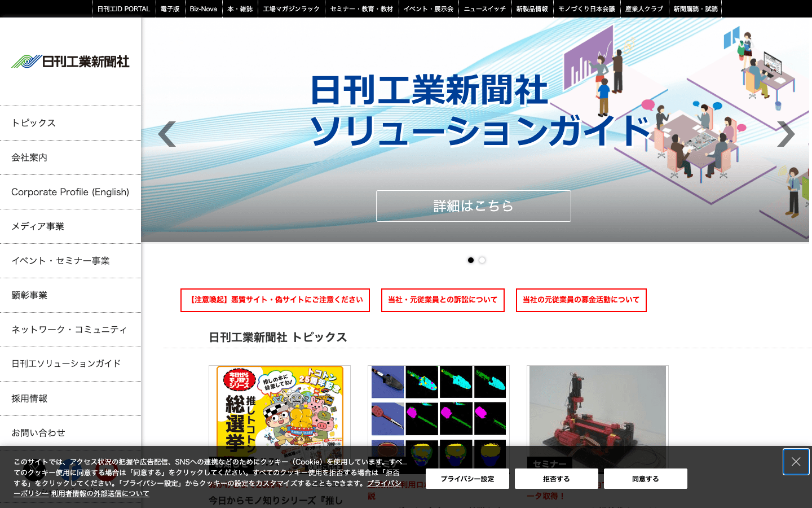
Task: Open 電子版 top menu item
Action: tap(170, 9)
